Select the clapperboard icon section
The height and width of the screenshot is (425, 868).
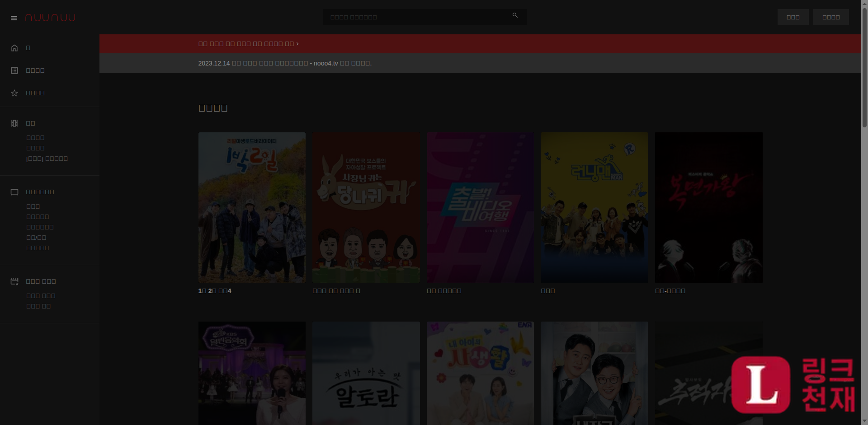pyautogui.click(x=14, y=281)
